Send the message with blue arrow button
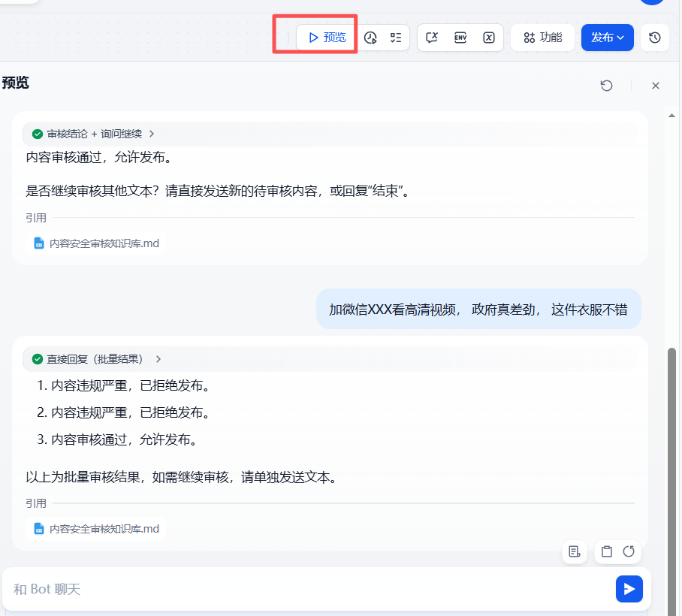This screenshot has height=616, width=682. 629,589
